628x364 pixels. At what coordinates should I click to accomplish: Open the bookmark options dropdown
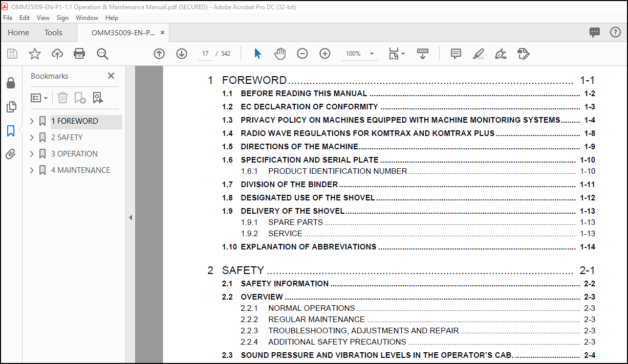click(39, 98)
